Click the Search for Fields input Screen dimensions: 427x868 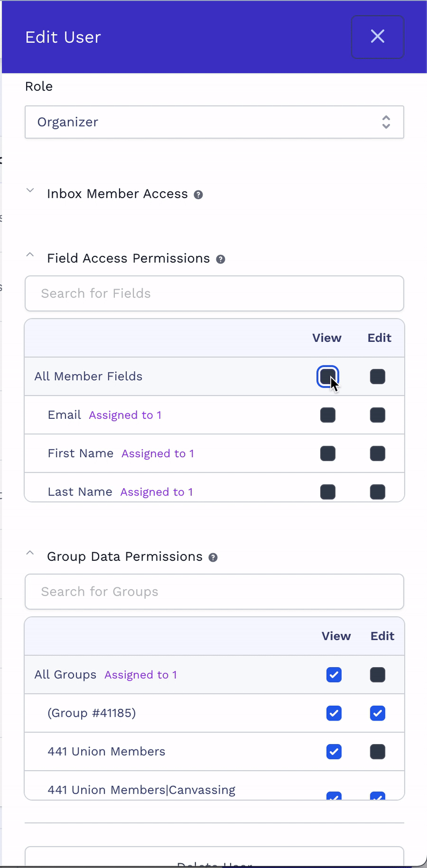(214, 293)
